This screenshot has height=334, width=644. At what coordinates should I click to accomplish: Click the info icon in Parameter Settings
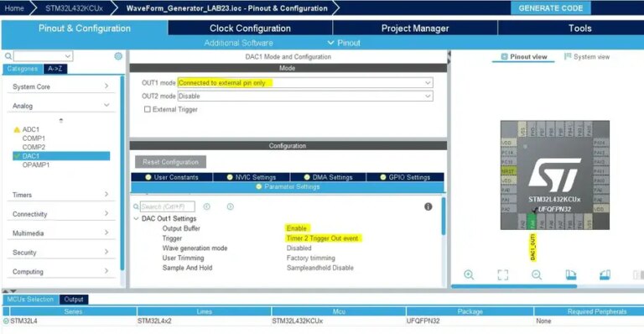(428, 206)
